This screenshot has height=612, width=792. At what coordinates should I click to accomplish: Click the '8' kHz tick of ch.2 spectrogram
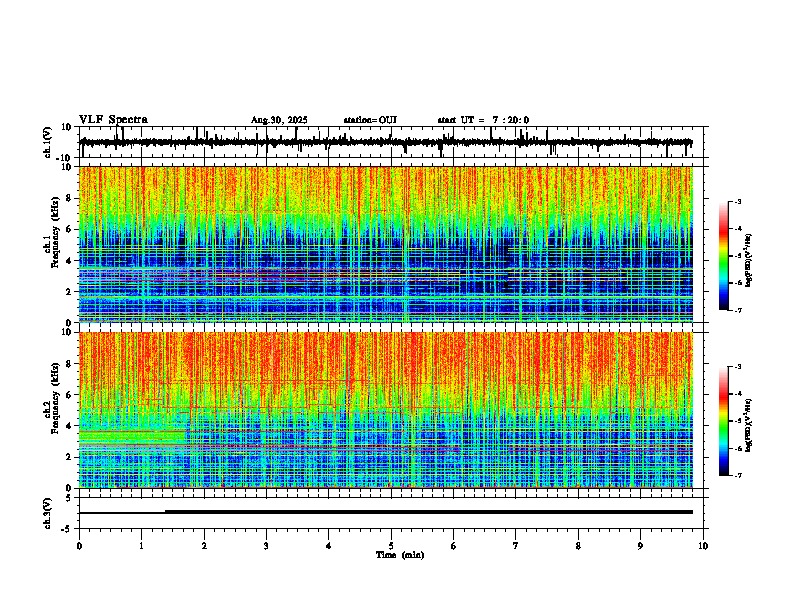(70, 364)
